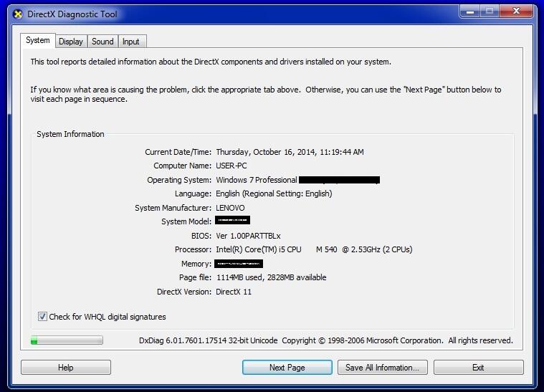Open the Sound tab

click(102, 42)
